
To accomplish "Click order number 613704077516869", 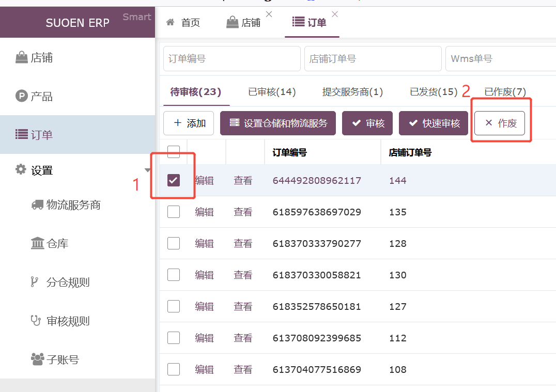I will point(317,370).
